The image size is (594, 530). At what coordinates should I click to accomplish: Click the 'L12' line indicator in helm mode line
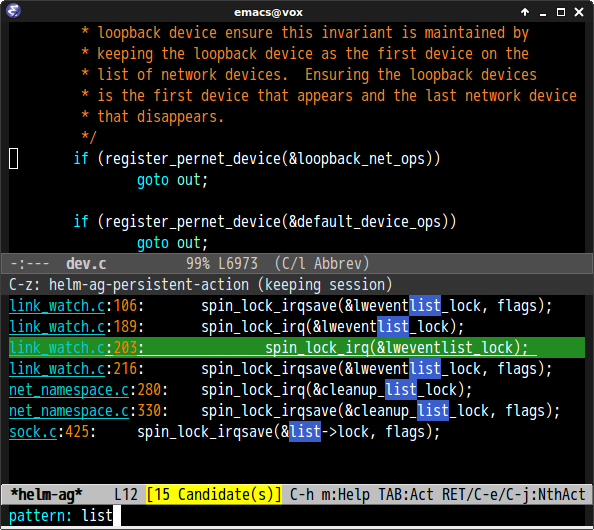[x=126, y=494]
